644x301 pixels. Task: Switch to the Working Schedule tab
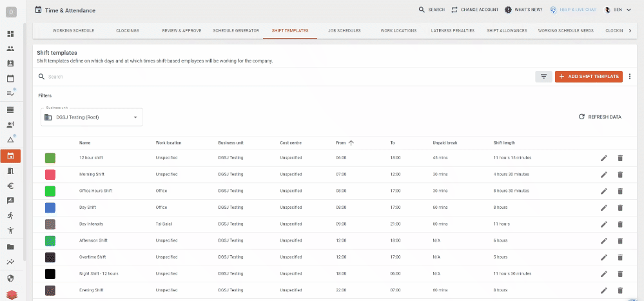click(73, 31)
